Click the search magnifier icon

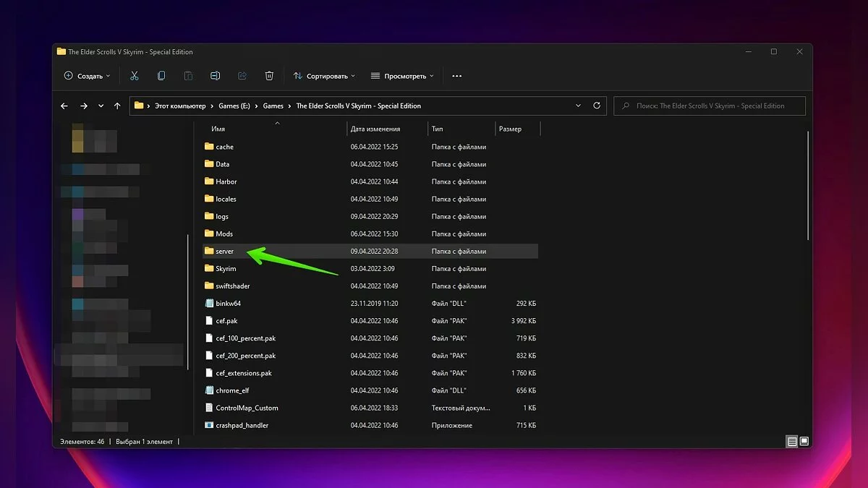coord(626,106)
